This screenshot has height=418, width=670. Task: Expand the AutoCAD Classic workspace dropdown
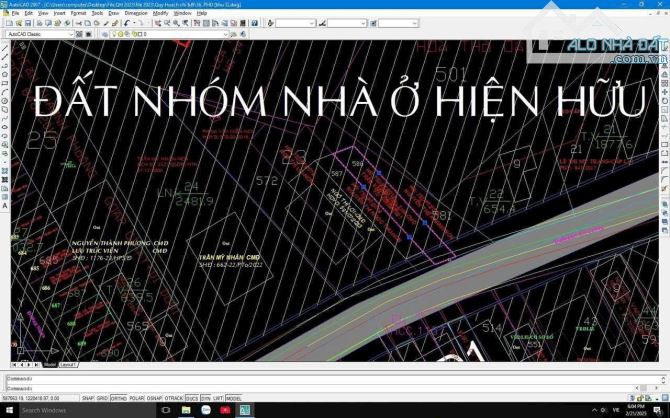(70, 33)
